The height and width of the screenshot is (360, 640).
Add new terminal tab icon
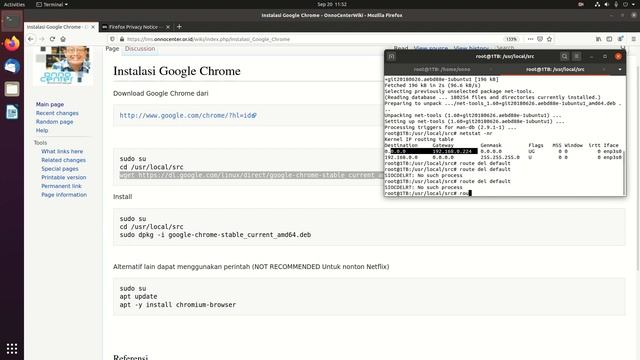pyautogui.click(x=391, y=56)
